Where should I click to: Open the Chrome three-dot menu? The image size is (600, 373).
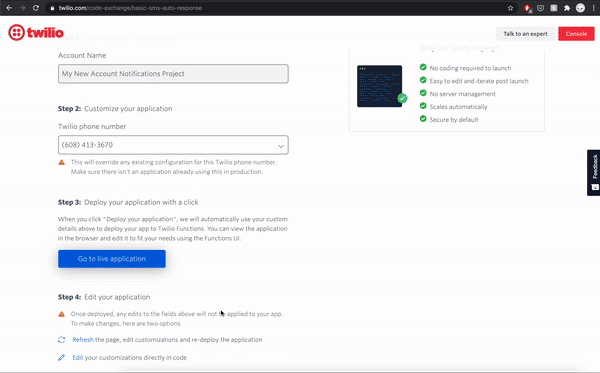tap(593, 8)
